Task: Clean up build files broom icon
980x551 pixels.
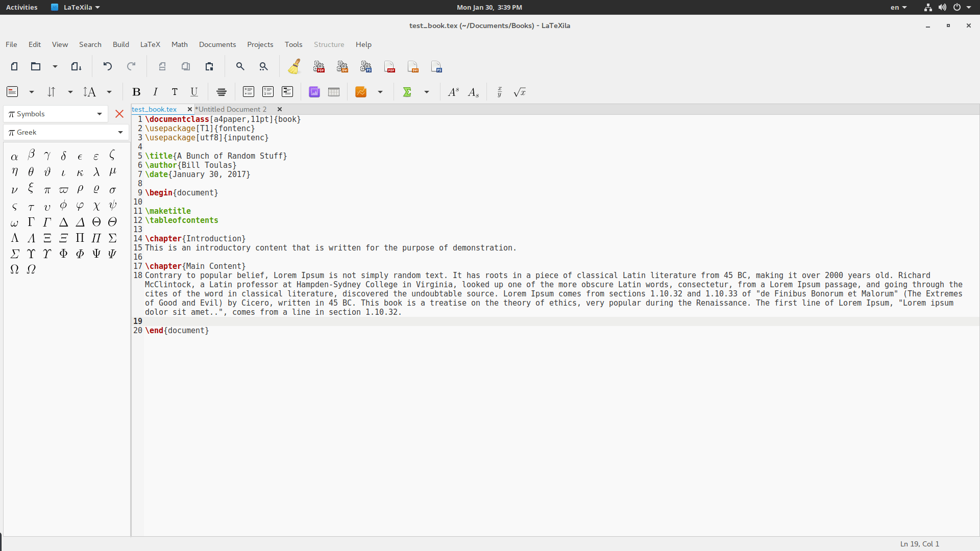Action: coord(295,66)
